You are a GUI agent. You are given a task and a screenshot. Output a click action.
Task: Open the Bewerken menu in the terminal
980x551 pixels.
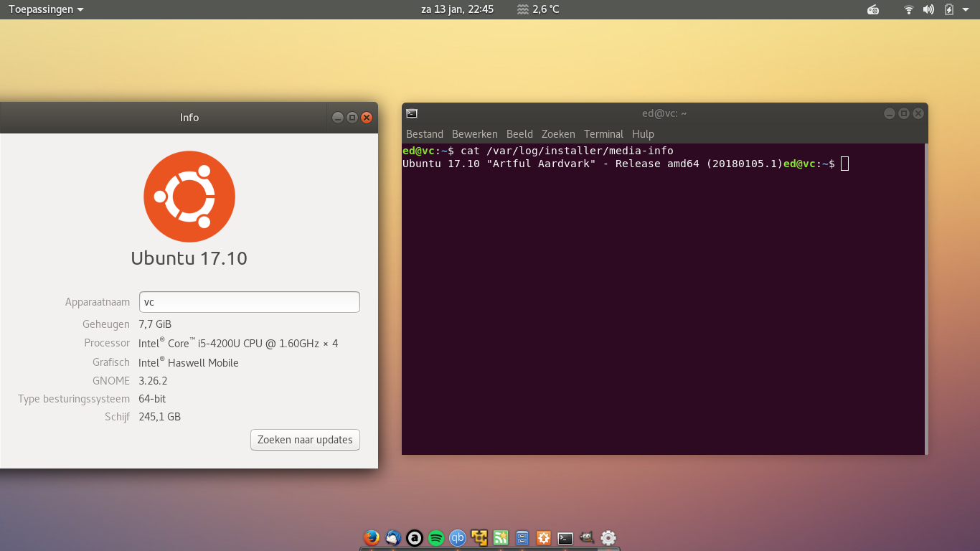pos(475,134)
